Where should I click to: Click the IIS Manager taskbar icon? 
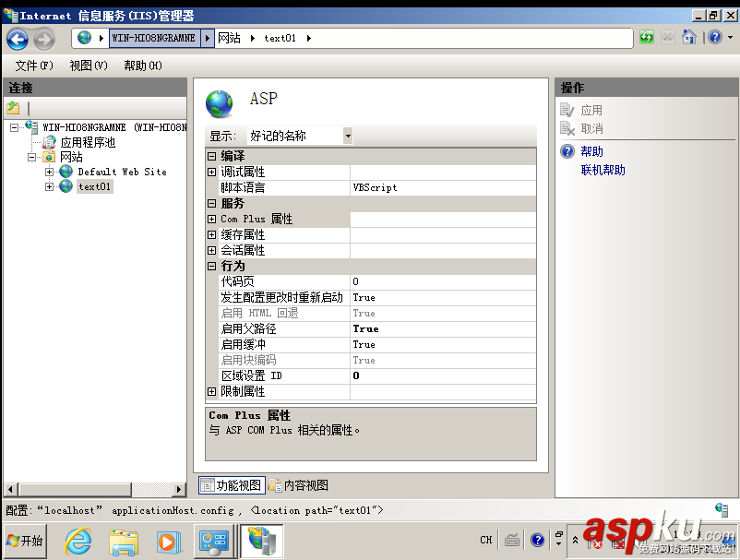click(261, 542)
